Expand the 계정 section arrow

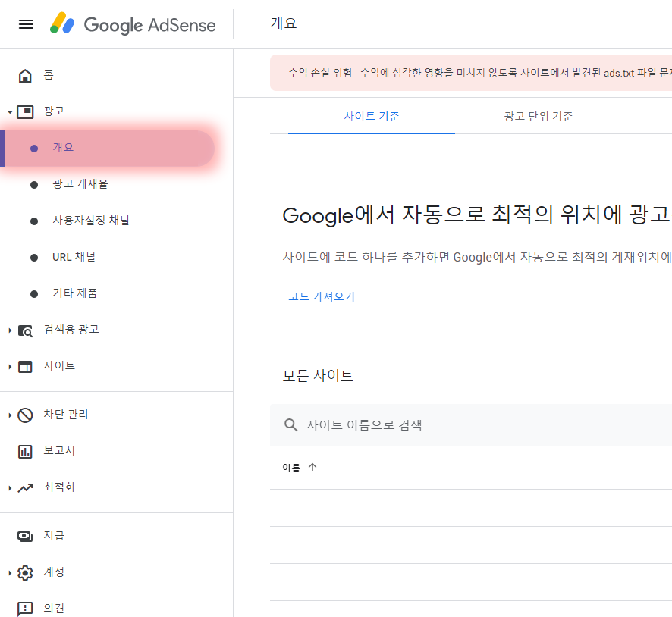10,572
